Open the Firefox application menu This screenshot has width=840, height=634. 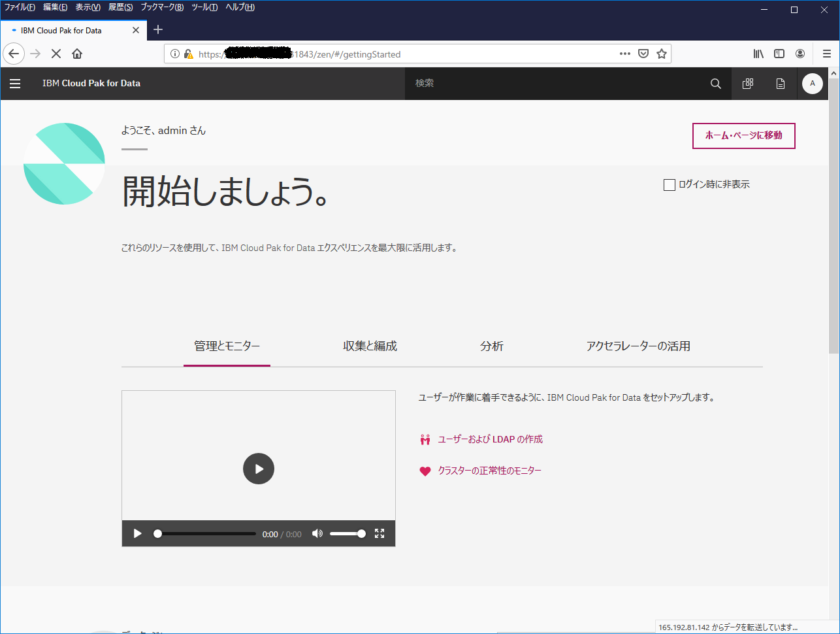(826, 54)
